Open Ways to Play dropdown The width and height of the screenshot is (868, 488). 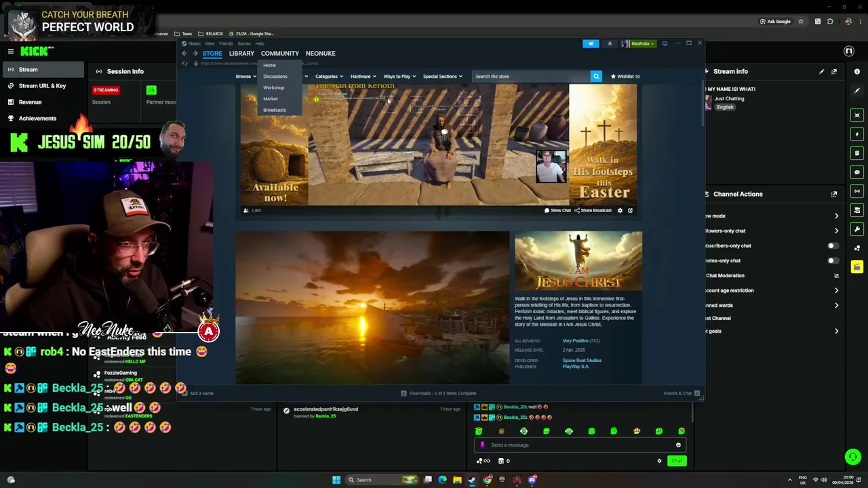399,77
